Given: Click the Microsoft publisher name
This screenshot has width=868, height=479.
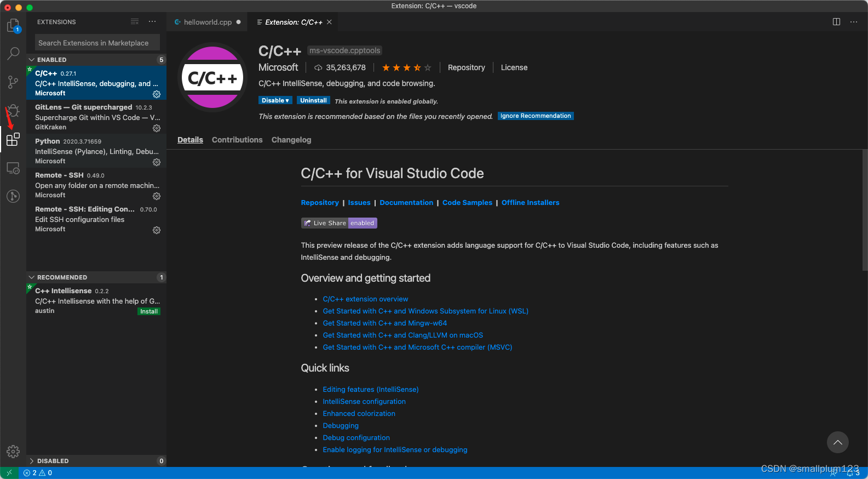Looking at the screenshot, I should point(278,67).
